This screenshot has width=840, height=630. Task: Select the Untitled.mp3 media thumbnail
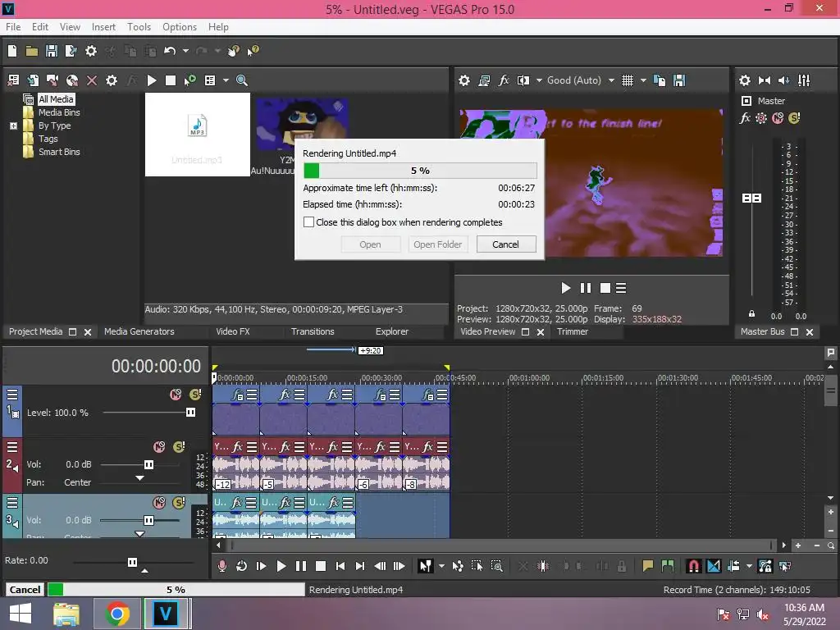(197, 135)
